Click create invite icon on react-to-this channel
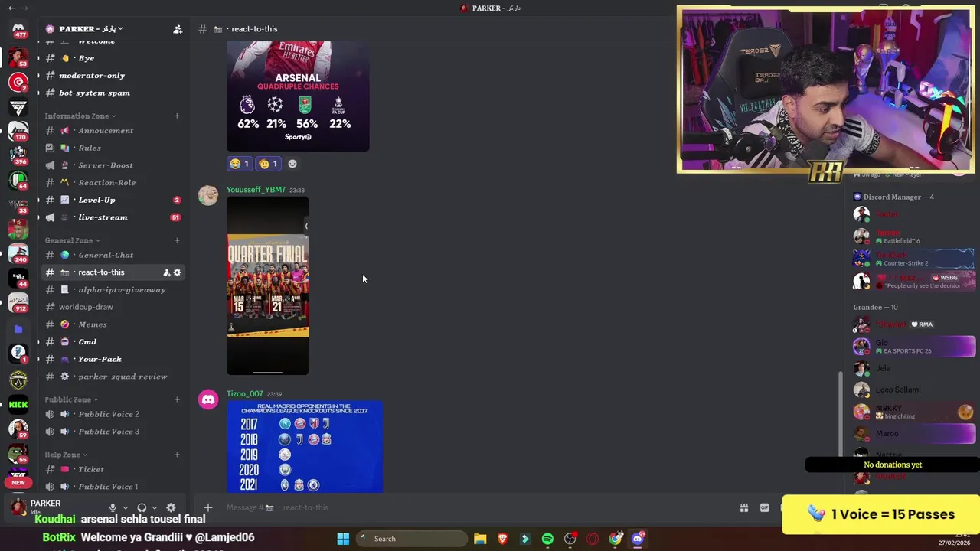Screen dimensions: 980x551 coord(166,272)
